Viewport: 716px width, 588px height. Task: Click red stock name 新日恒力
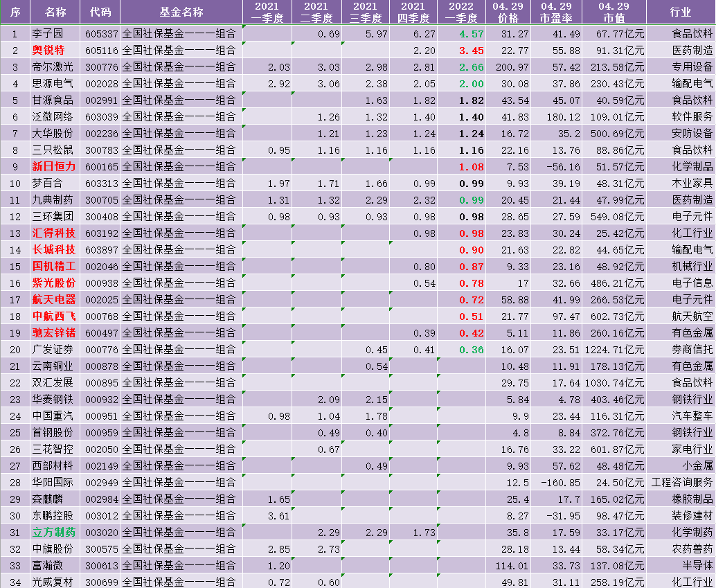pos(54,167)
